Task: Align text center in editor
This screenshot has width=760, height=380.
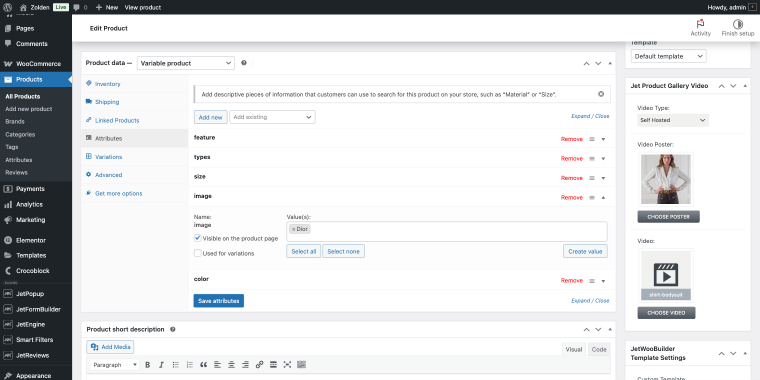Action: [x=232, y=364]
